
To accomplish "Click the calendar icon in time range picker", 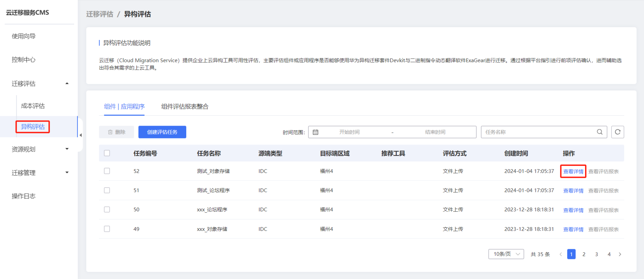I will 316,132.
